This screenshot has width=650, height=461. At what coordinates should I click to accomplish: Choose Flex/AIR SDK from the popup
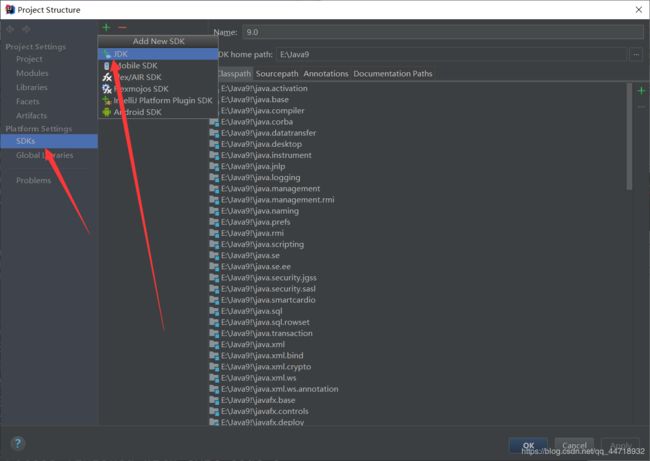coord(158,77)
